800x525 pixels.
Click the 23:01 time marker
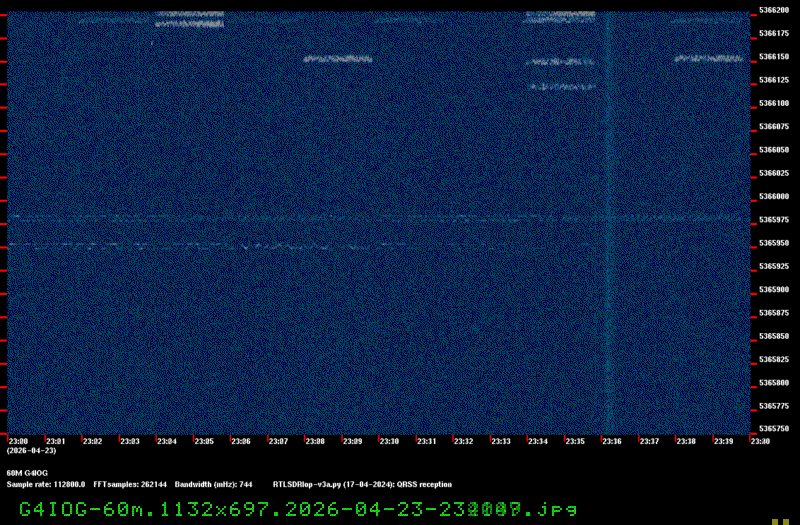coord(56,441)
